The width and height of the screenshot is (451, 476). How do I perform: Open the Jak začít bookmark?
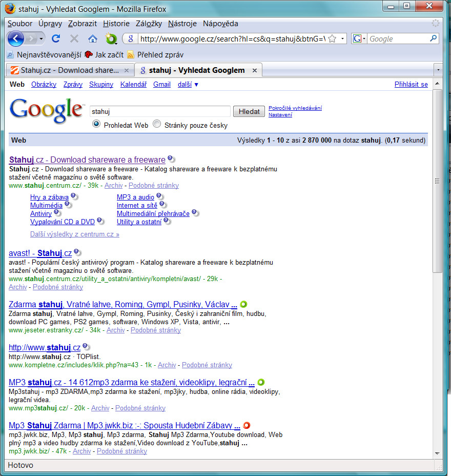[104, 55]
